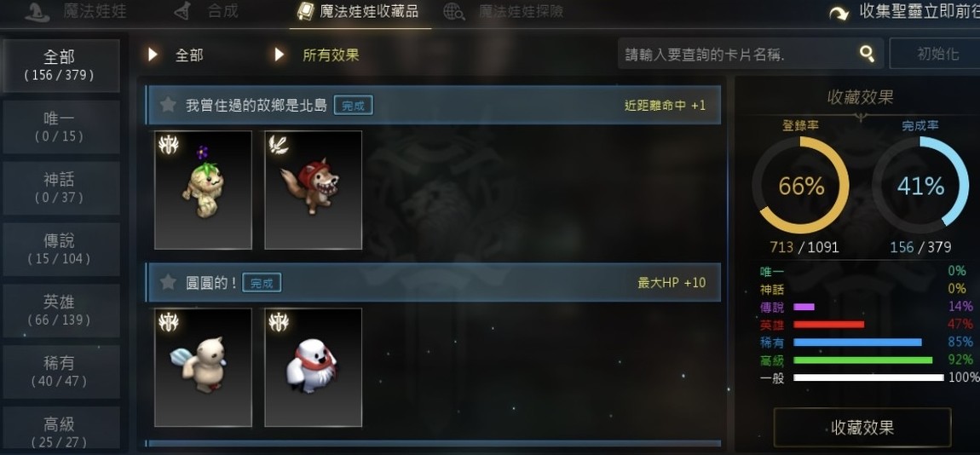Toggle favorite star for 圓圓的! set

point(168,282)
